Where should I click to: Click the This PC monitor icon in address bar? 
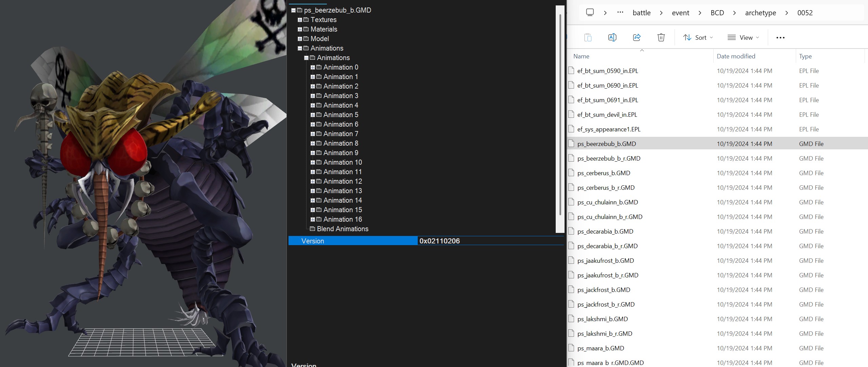tap(590, 13)
